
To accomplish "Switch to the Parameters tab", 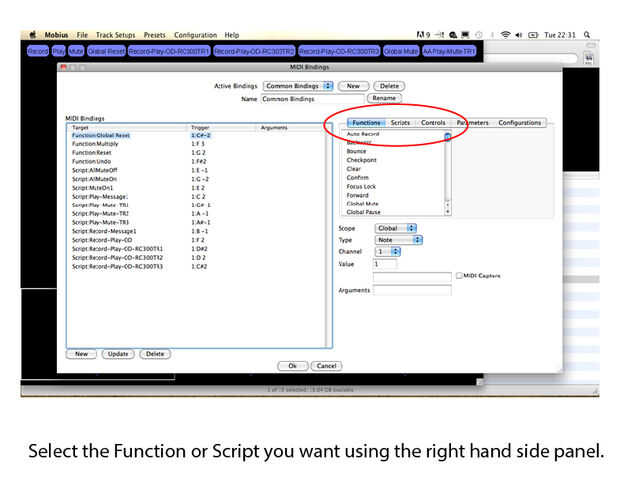I will pyautogui.click(x=473, y=123).
